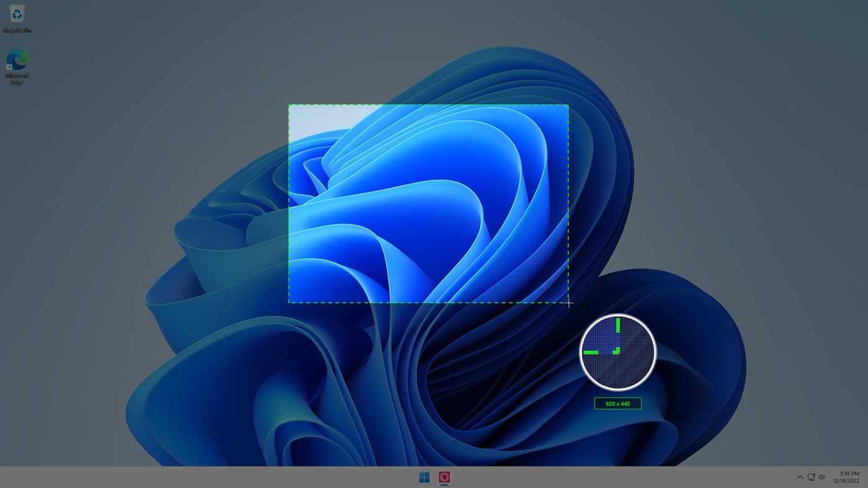The height and width of the screenshot is (488, 868).
Task: Click an empty area of the taskbar
Action: click(248, 477)
